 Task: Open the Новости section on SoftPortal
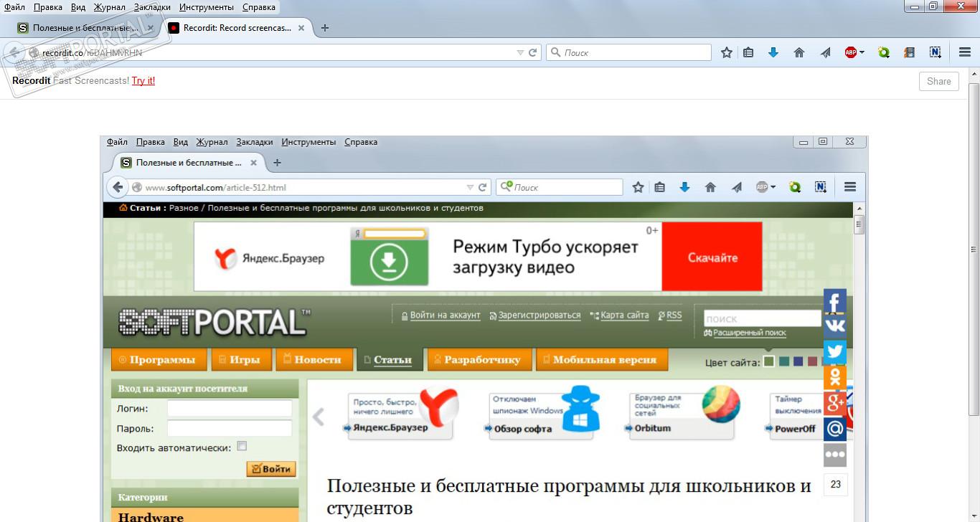point(314,360)
